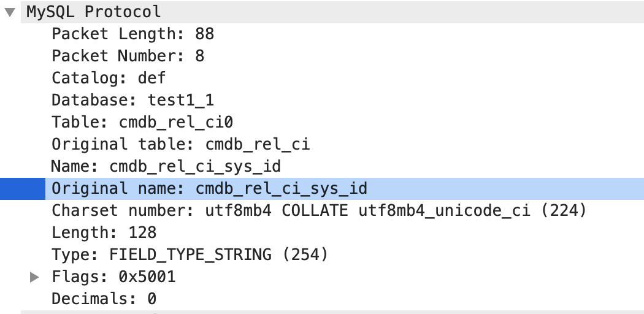
Task: Click the test1_1 database value
Action: click(181, 100)
